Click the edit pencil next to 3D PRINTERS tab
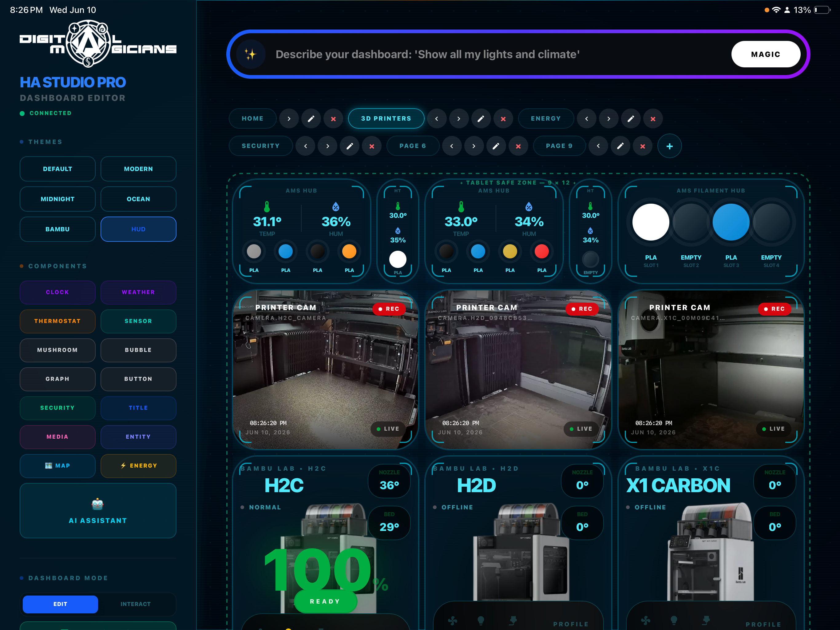The image size is (840, 630). pos(481,119)
